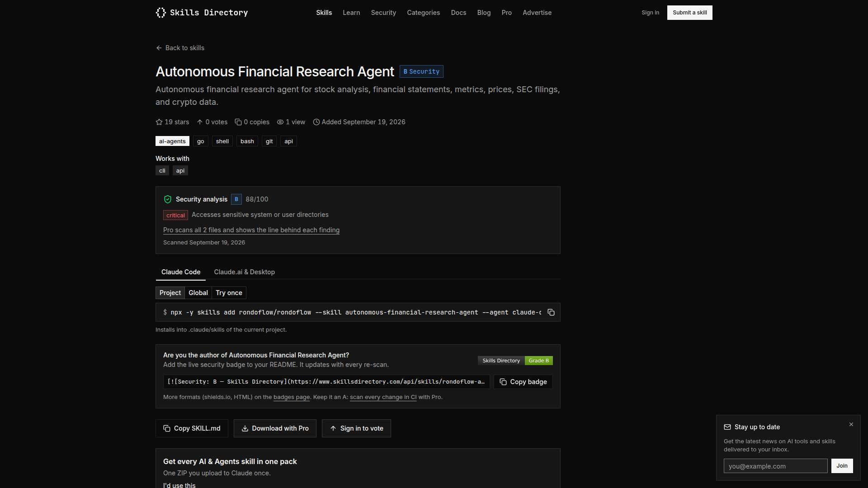This screenshot has width=868, height=488.
Task: Click the B Security badge beside the title
Action: [421, 71]
